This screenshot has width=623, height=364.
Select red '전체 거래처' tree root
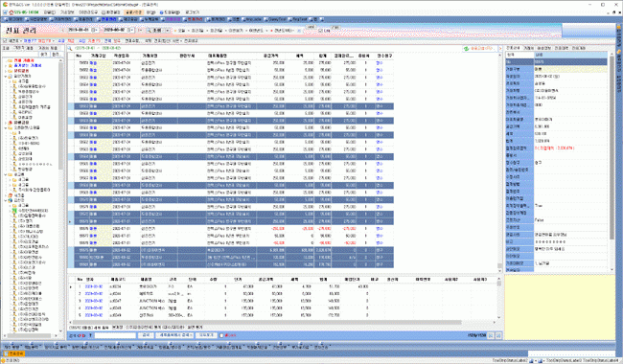[x=24, y=60]
